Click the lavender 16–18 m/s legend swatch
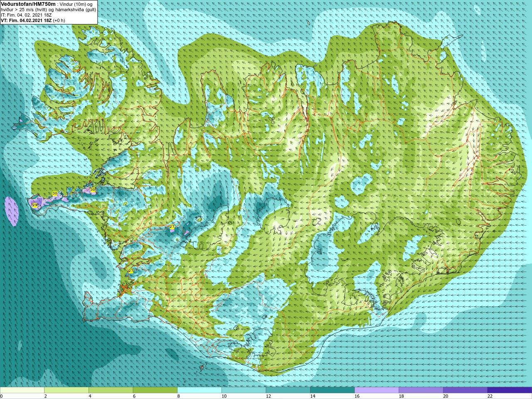 tap(377, 390)
